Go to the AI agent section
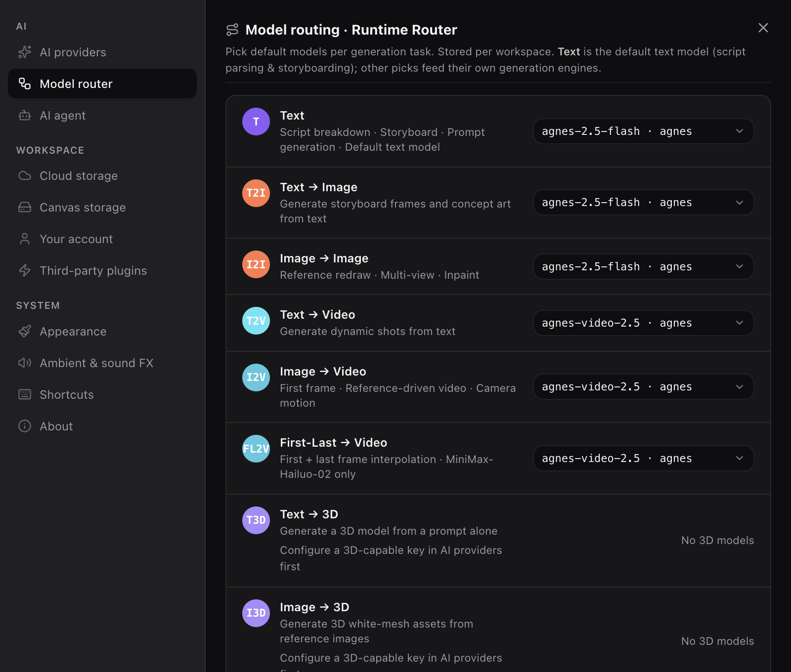 coord(102,115)
